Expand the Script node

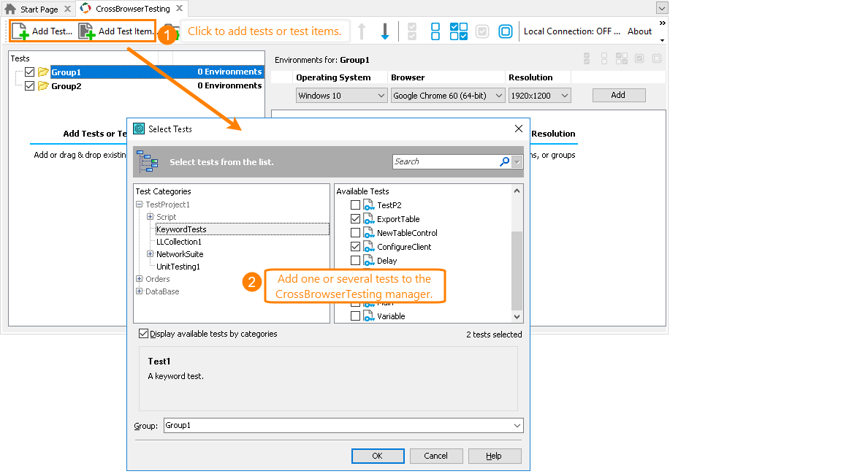[x=150, y=217]
